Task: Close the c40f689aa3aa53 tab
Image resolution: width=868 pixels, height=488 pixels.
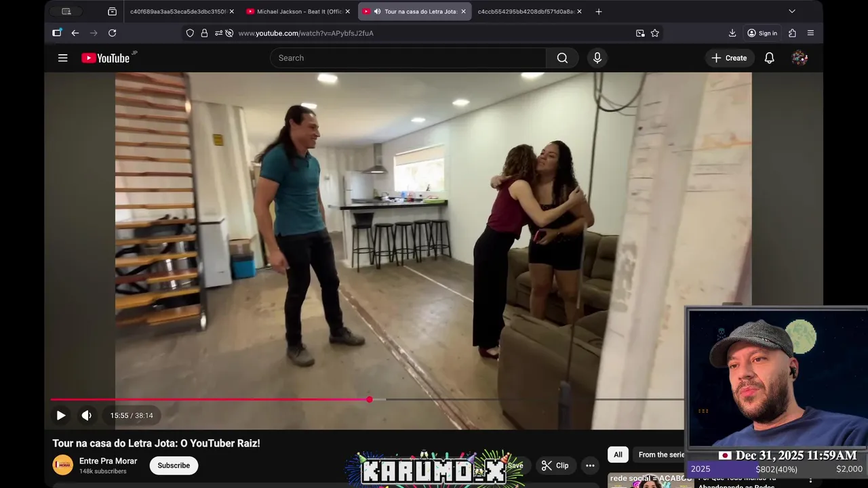Action: tap(232, 12)
